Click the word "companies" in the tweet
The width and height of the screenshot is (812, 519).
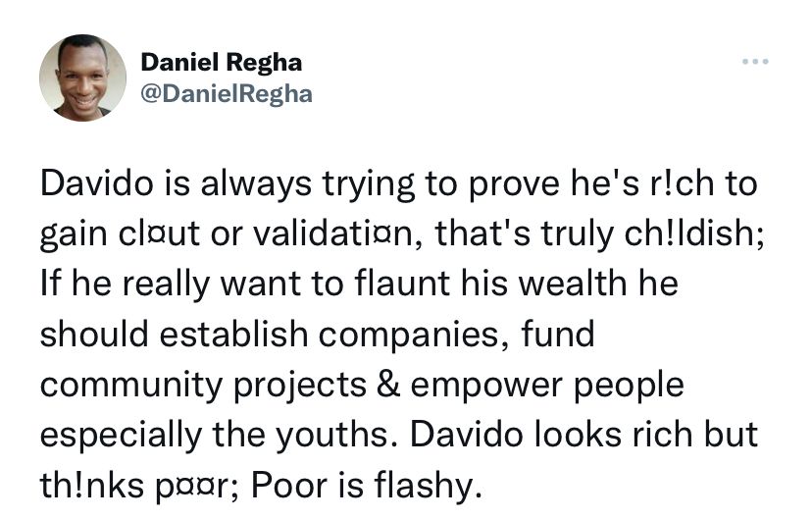(414, 337)
